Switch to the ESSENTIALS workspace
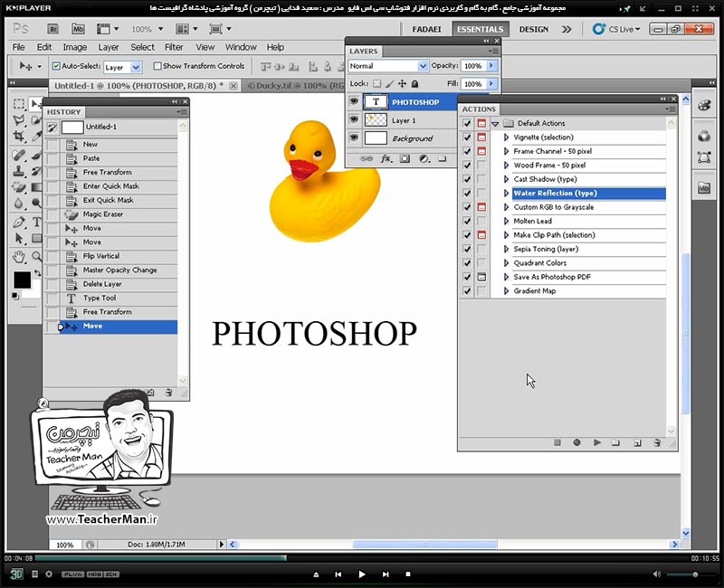Screen dimensions: 724x588 (x=481, y=29)
